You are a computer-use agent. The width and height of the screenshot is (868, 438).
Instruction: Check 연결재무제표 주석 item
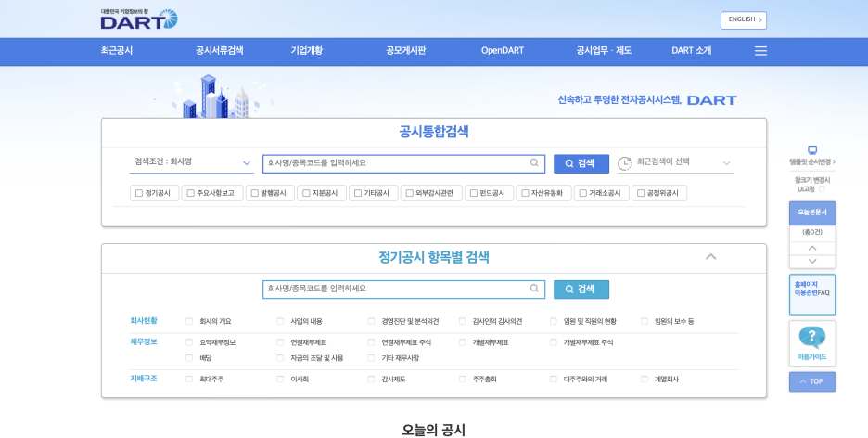[371, 342]
